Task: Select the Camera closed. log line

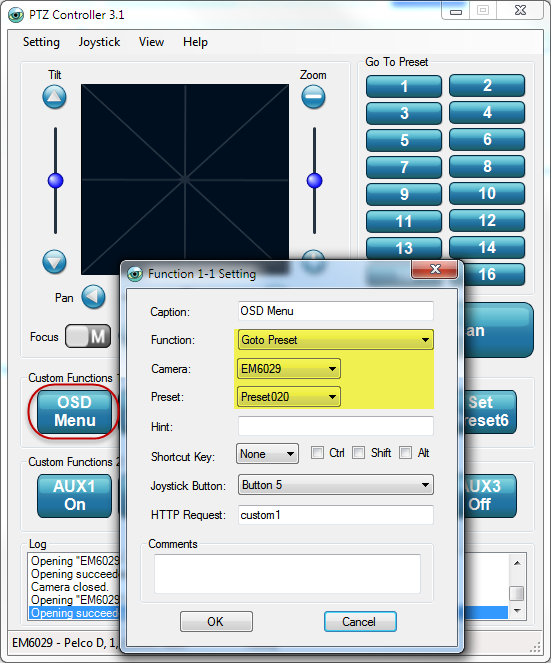Action: coord(70,587)
